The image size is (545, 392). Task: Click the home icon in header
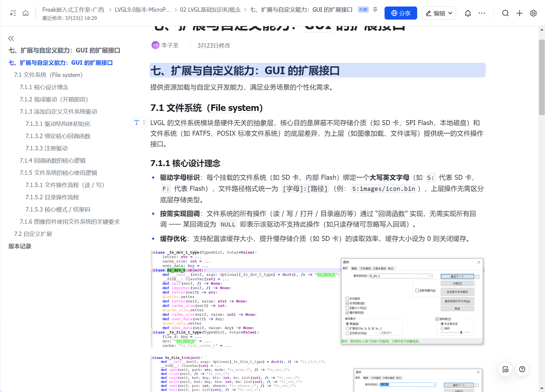pos(26,13)
